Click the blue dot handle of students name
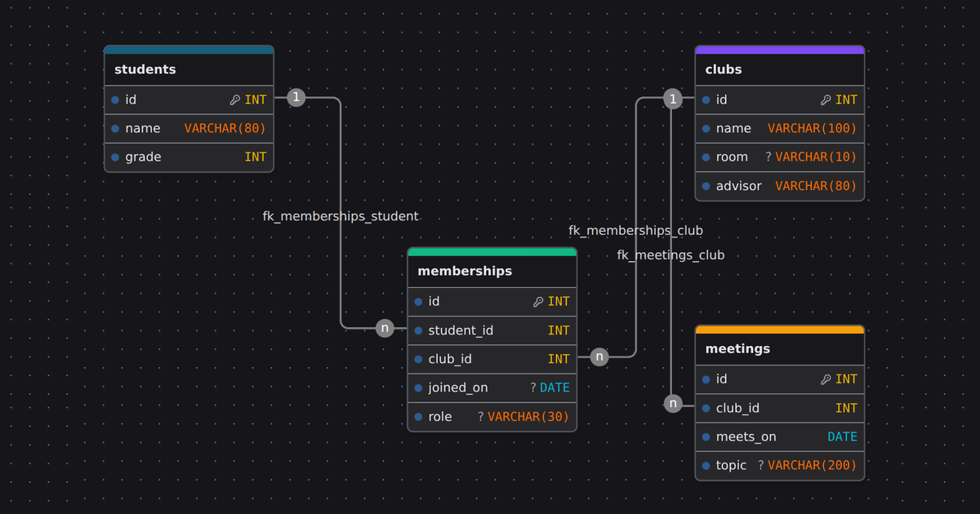Image resolution: width=980 pixels, height=514 pixels. pyautogui.click(x=115, y=129)
